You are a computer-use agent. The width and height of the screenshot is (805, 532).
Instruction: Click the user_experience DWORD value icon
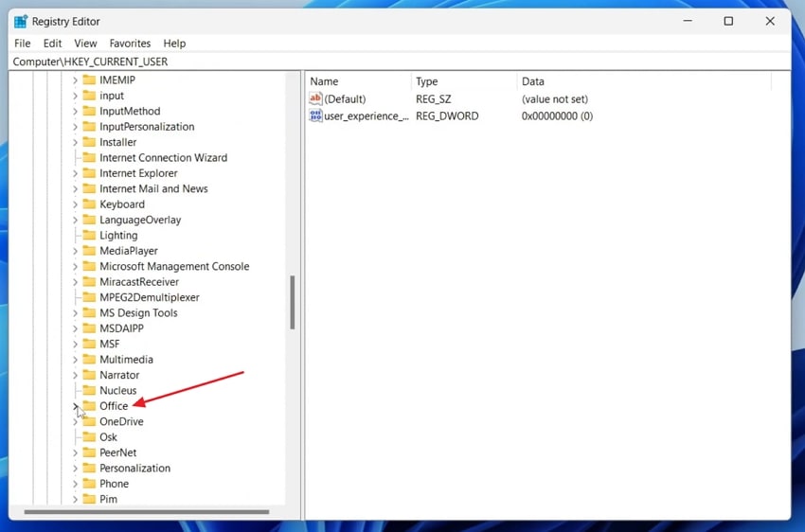[x=315, y=115]
